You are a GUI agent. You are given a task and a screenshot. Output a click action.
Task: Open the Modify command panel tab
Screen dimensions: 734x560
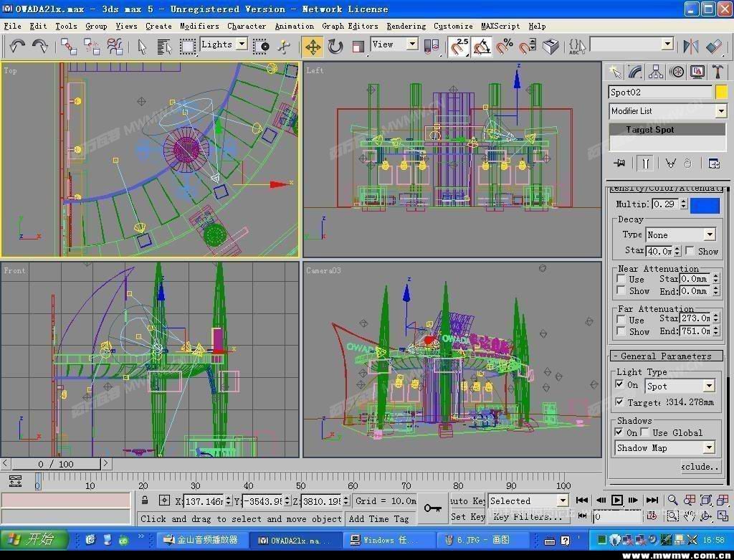click(x=635, y=72)
